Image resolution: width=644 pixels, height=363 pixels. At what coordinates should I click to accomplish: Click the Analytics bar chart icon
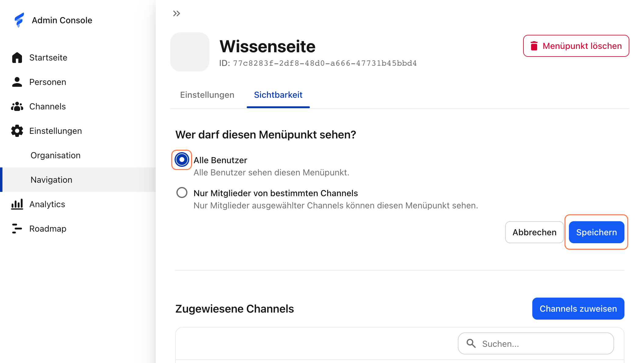[x=17, y=204]
